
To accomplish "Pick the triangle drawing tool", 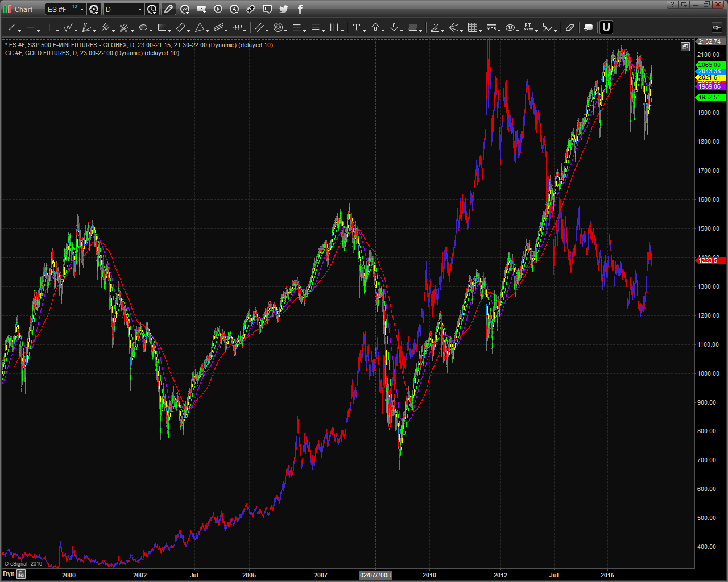I will pos(200,27).
